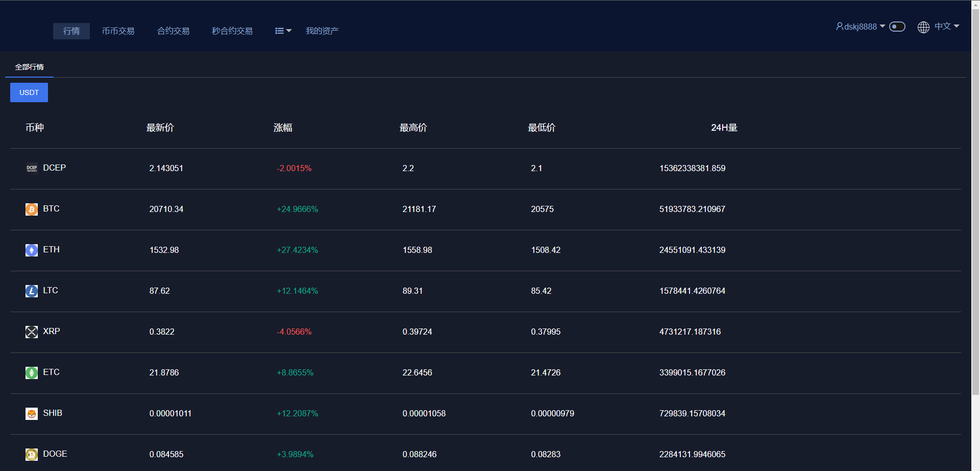This screenshot has height=471, width=980.
Task: Click the 最低价 column header
Action: click(542, 128)
